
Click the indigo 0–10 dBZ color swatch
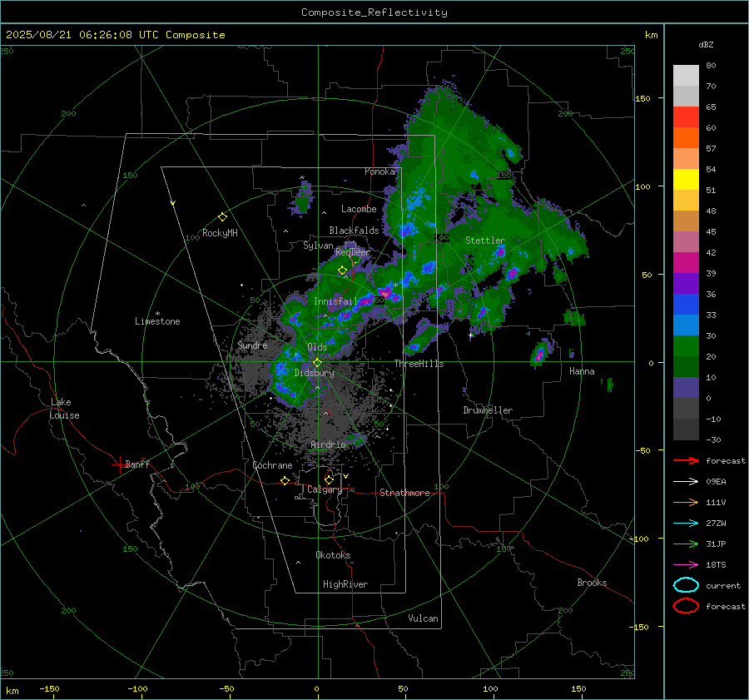[686, 388]
